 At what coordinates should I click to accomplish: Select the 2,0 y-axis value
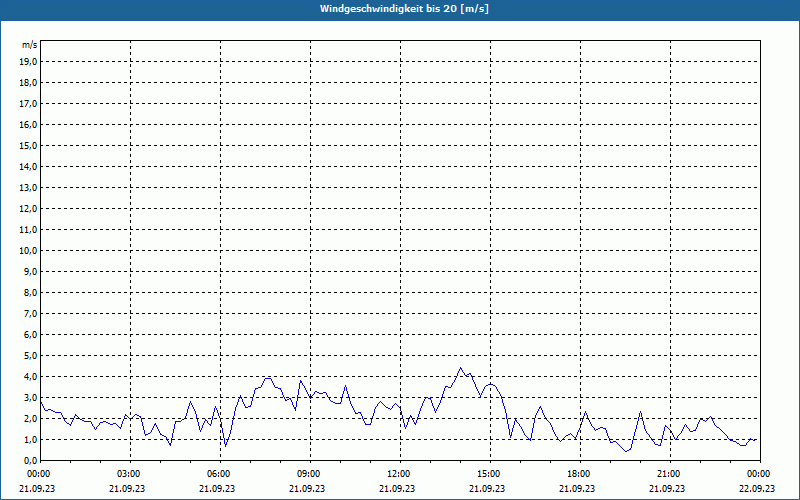point(30,418)
